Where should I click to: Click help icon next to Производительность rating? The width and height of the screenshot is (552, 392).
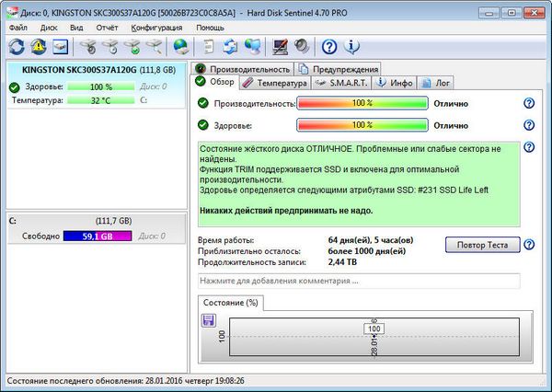pos(529,103)
